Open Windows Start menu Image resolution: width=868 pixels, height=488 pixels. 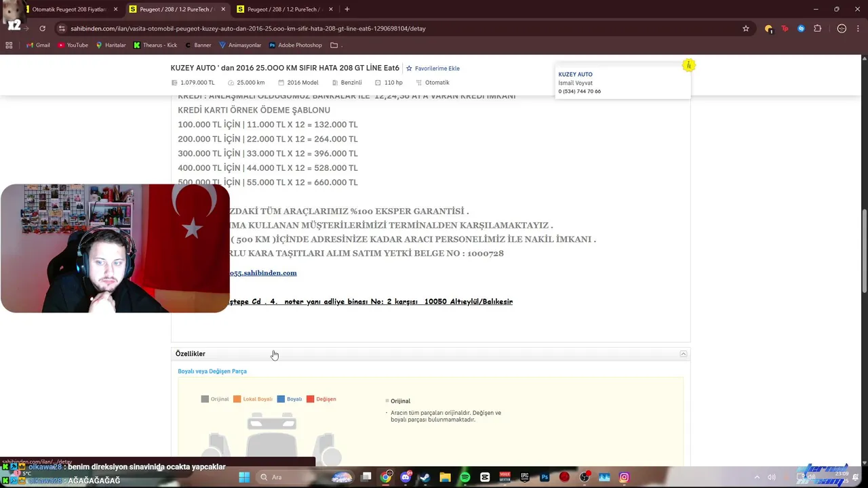[x=244, y=477]
